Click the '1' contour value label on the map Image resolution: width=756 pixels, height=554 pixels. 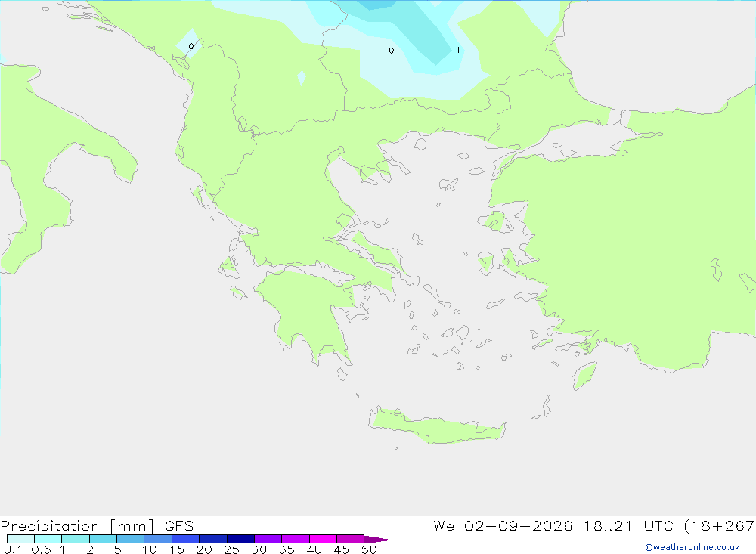click(457, 50)
